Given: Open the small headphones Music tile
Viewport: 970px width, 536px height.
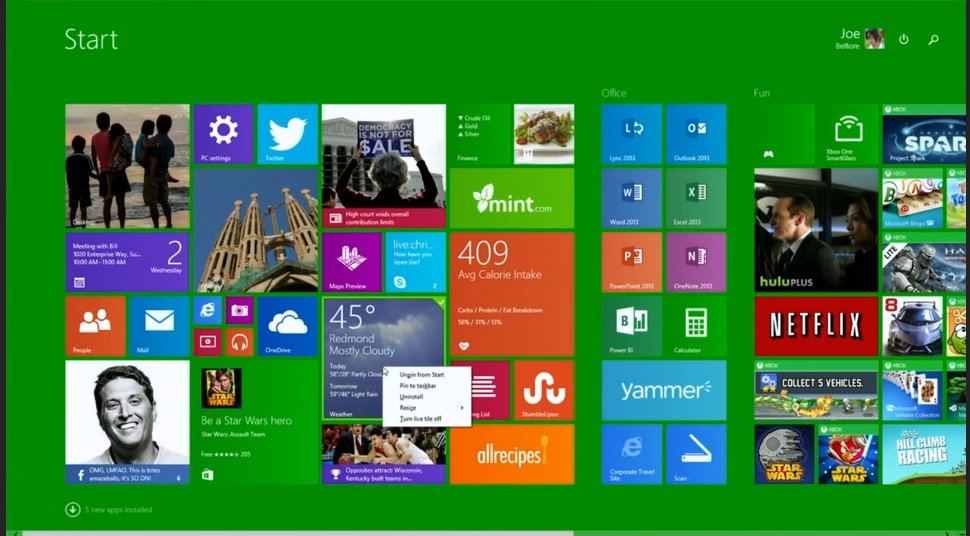Looking at the screenshot, I should tap(239, 342).
